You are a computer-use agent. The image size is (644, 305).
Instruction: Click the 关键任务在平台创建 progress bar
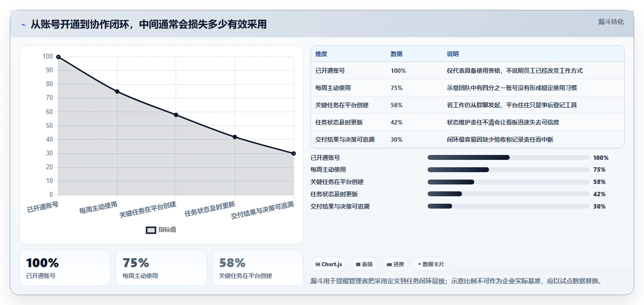[508, 182]
